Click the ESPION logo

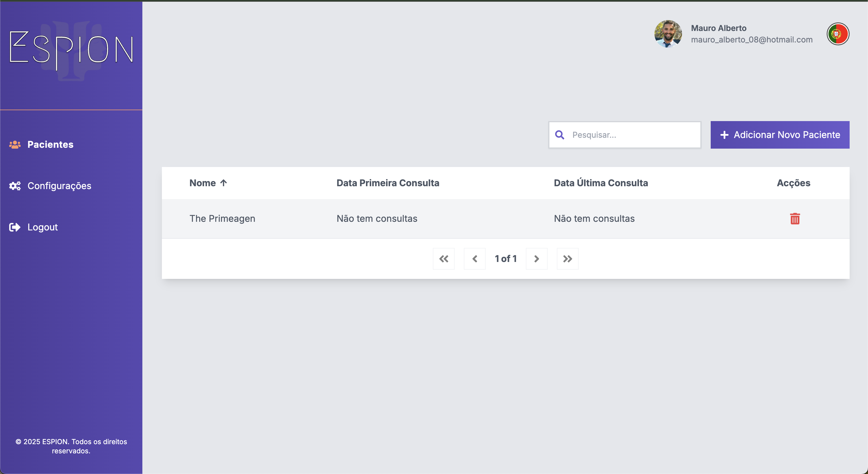pos(71,50)
